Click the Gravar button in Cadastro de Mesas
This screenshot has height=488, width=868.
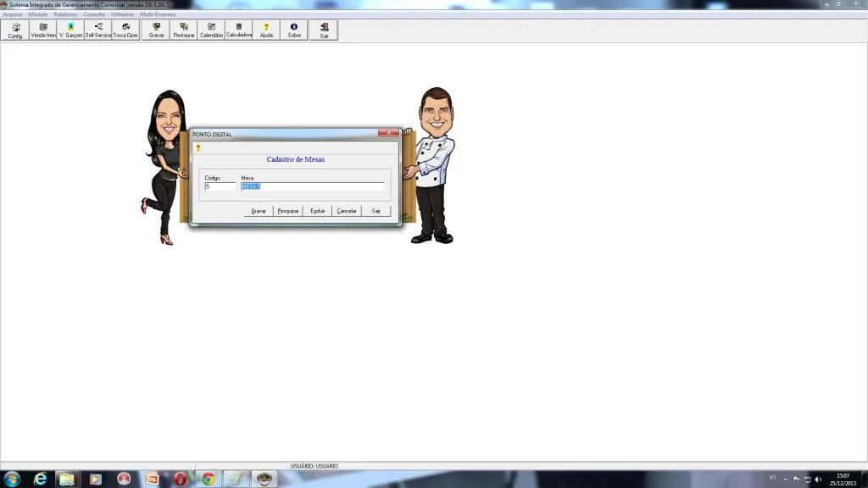pyautogui.click(x=259, y=211)
